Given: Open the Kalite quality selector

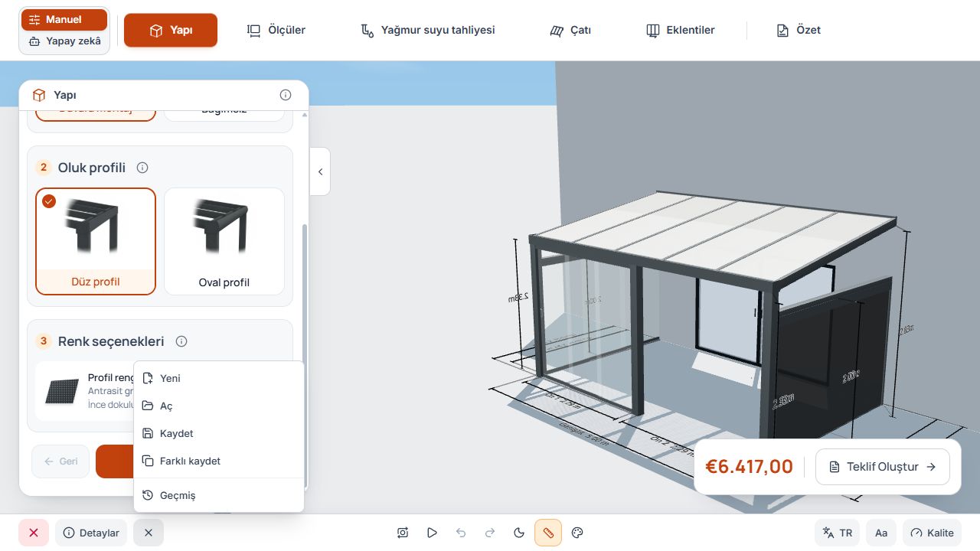Looking at the screenshot, I should coord(932,533).
